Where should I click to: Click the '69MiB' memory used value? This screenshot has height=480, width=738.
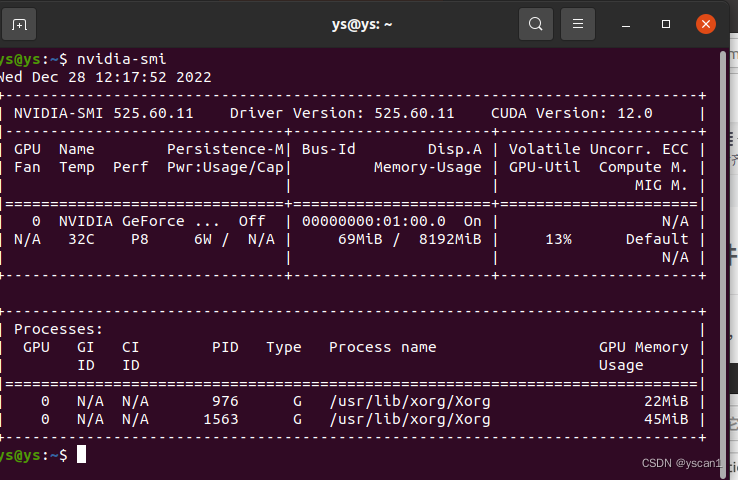360,240
